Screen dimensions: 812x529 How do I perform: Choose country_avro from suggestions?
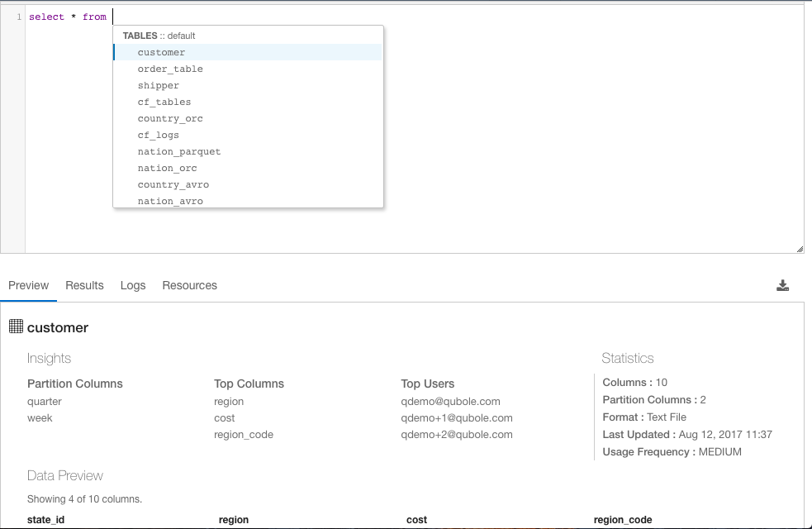pyautogui.click(x=248, y=185)
